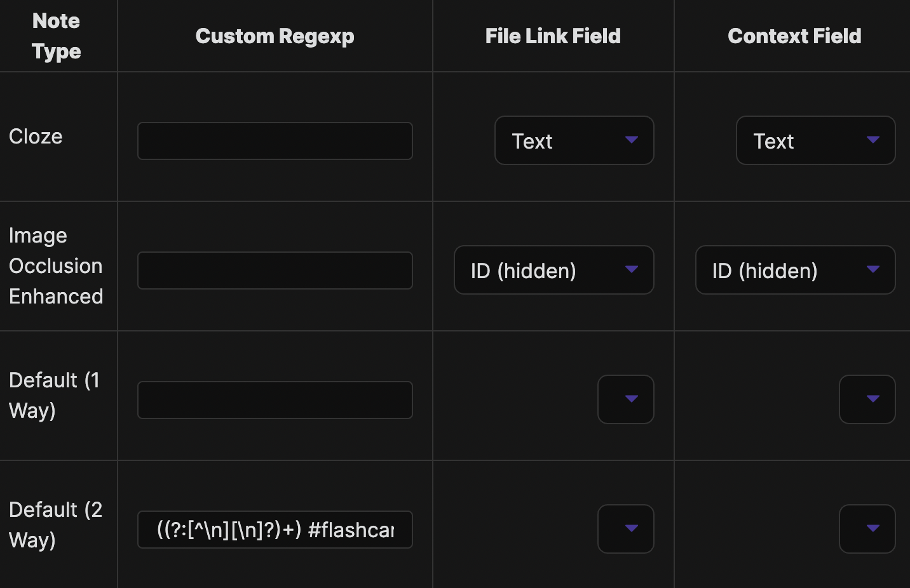Click the Cloze Custom Regexp input
The height and width of the screenshot is (588, 910).
pyautogui.click(x=275, y=141)
